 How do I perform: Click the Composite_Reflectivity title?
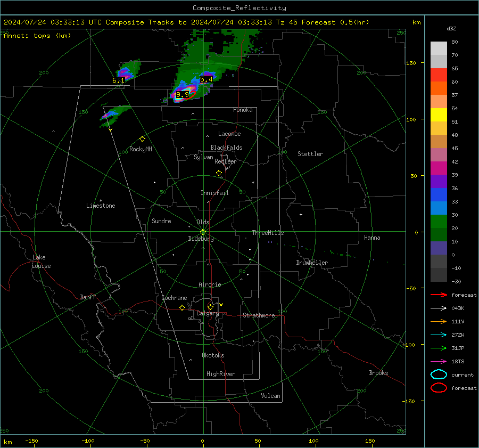(239, 8)
